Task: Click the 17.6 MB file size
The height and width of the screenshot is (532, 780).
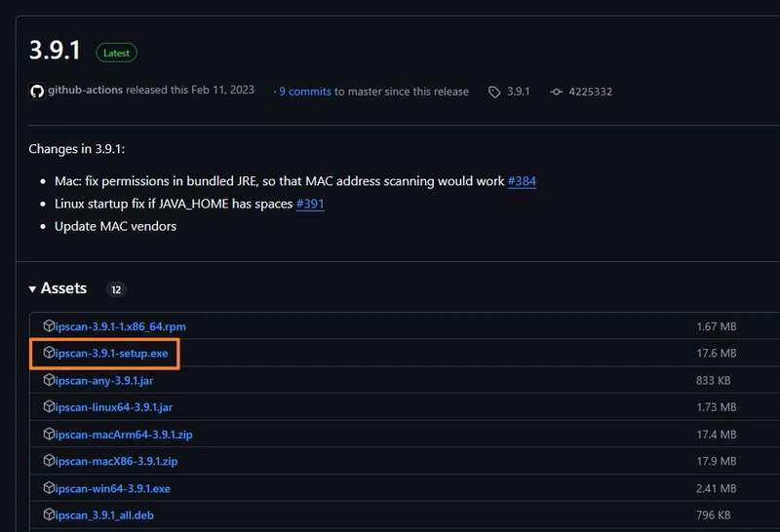Action: [717, 353]
